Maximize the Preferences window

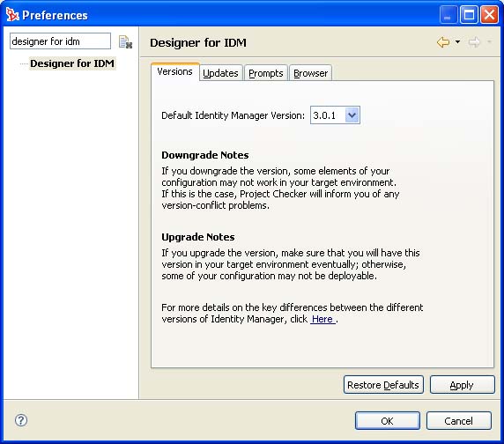pyautogui.click(x=469, y=15)
